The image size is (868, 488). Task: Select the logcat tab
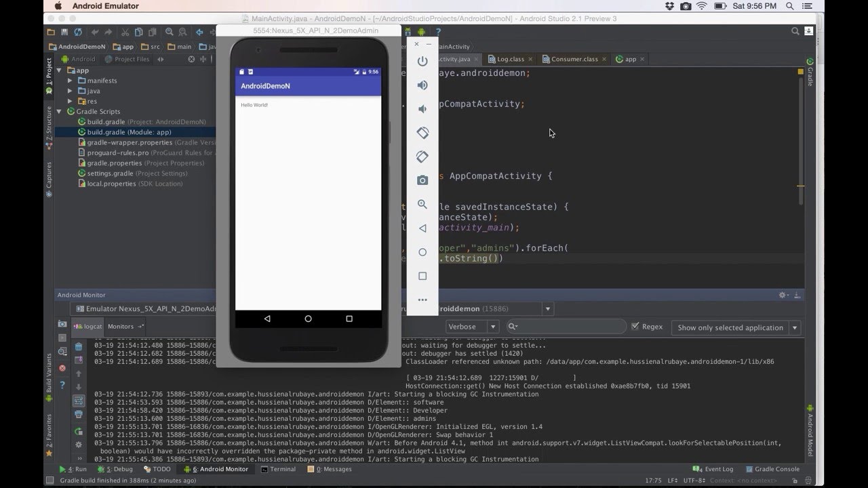tap(88, 327)
